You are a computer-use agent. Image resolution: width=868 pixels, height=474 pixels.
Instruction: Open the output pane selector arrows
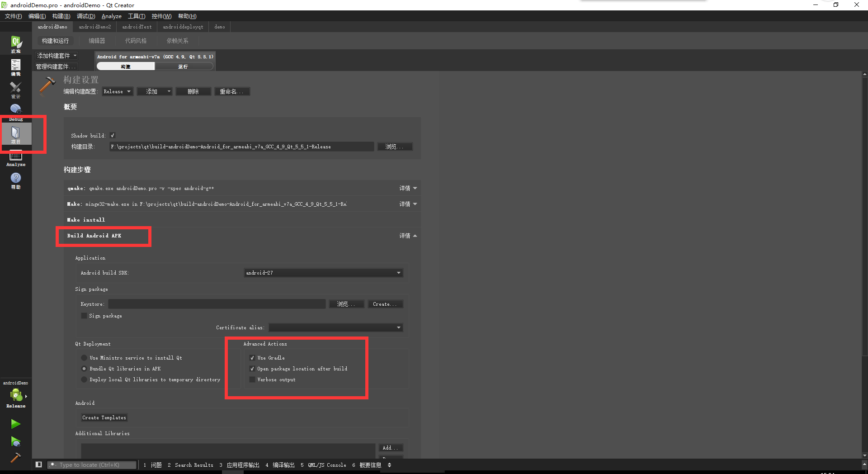[389, 465]
